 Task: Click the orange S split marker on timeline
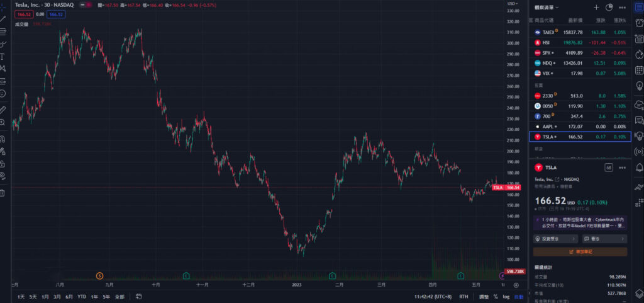[99, 275]
